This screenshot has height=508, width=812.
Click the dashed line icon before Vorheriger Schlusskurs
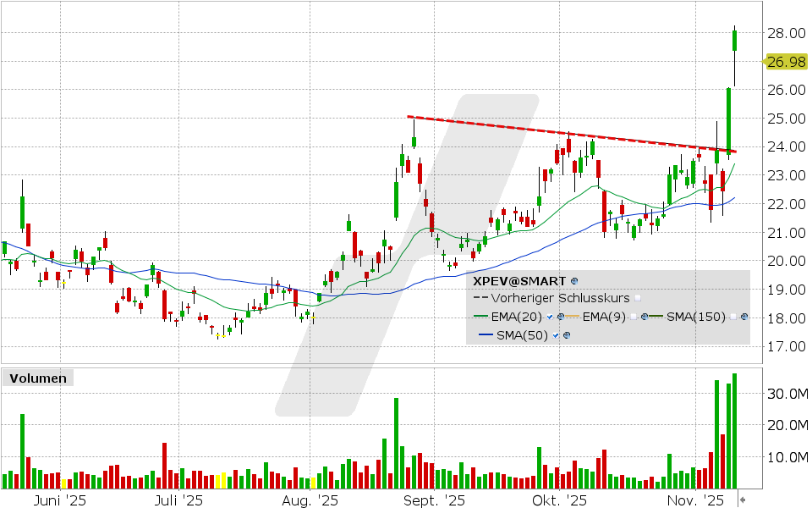coord(480,298)
